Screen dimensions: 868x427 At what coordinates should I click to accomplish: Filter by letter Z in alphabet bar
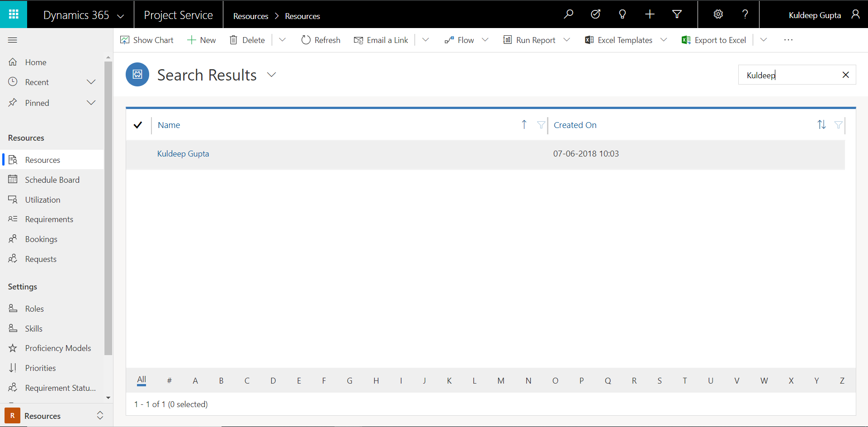842,381
